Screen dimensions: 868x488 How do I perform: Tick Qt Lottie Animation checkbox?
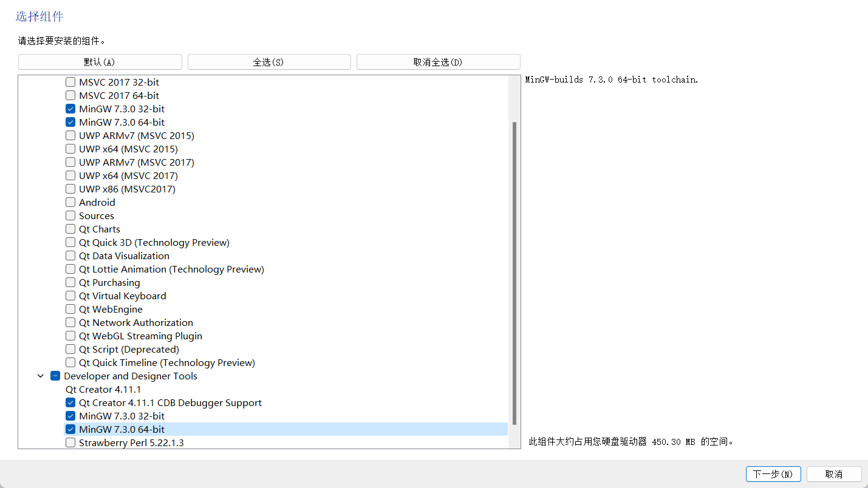click(x=70, y=269)
